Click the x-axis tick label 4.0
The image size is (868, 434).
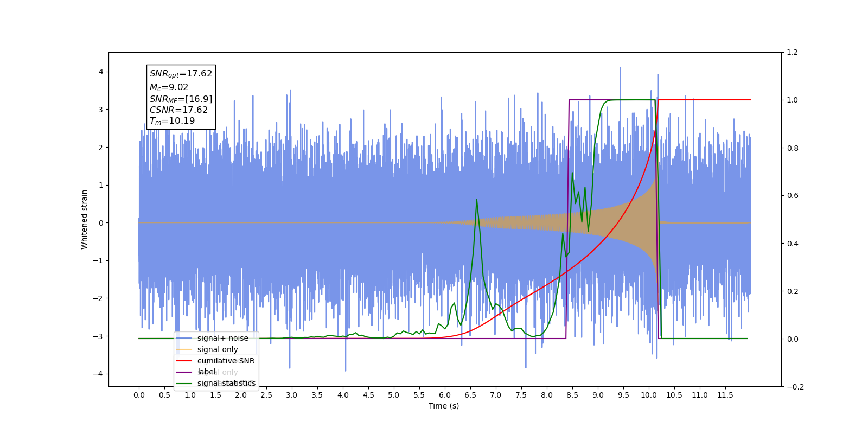(x=343, y=395)
